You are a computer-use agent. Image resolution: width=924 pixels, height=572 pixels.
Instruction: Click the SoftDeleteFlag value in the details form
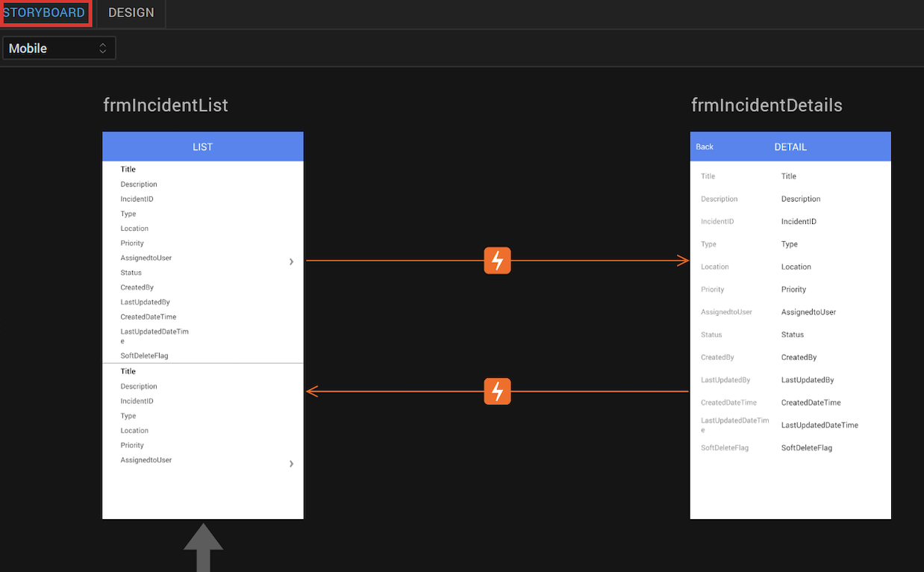click(806, 448)
